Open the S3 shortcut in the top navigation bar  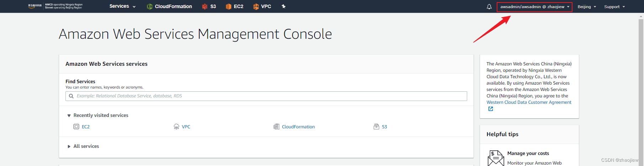(x=209, y=6)
